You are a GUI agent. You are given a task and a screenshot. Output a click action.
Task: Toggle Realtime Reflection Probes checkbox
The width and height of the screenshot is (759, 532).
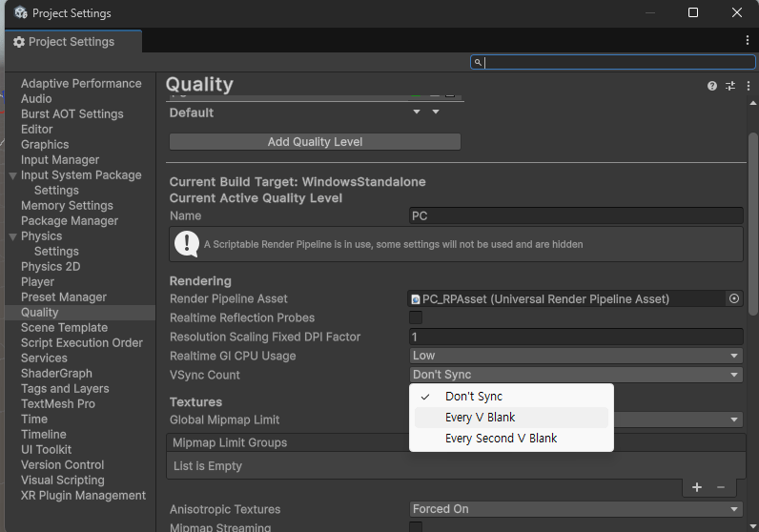416,317
